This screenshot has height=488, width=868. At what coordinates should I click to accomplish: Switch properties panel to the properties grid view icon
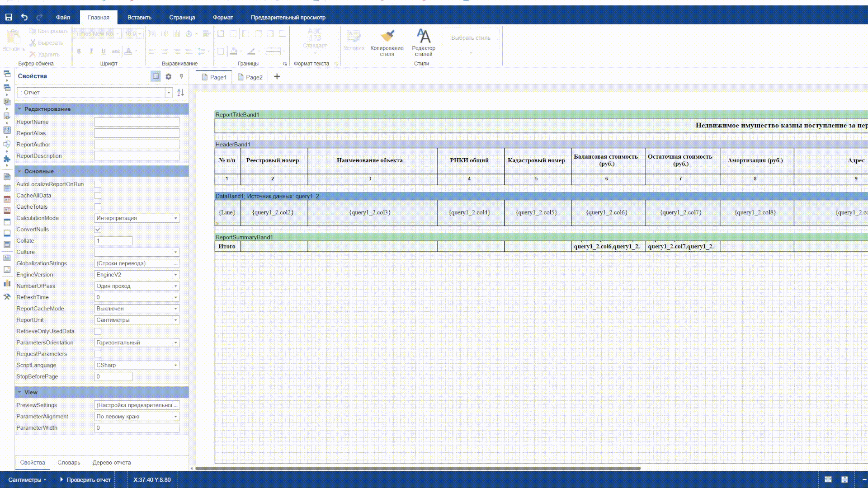pos(156,76)
